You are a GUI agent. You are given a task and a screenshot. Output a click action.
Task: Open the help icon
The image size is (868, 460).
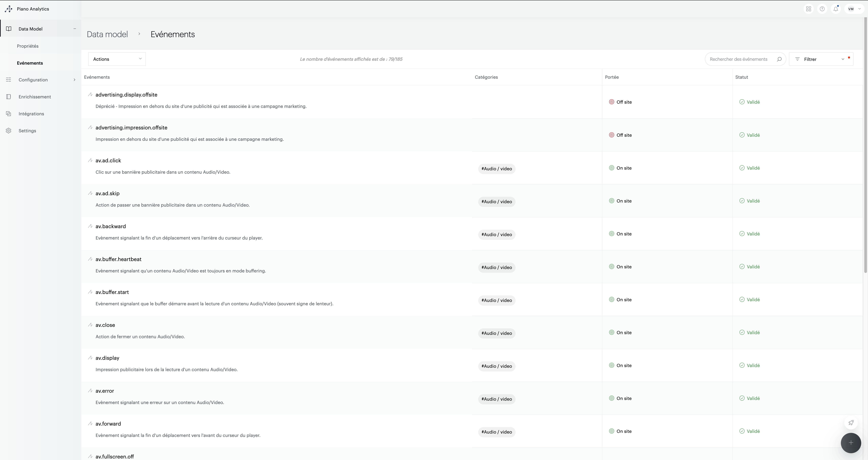click(822, 9)
